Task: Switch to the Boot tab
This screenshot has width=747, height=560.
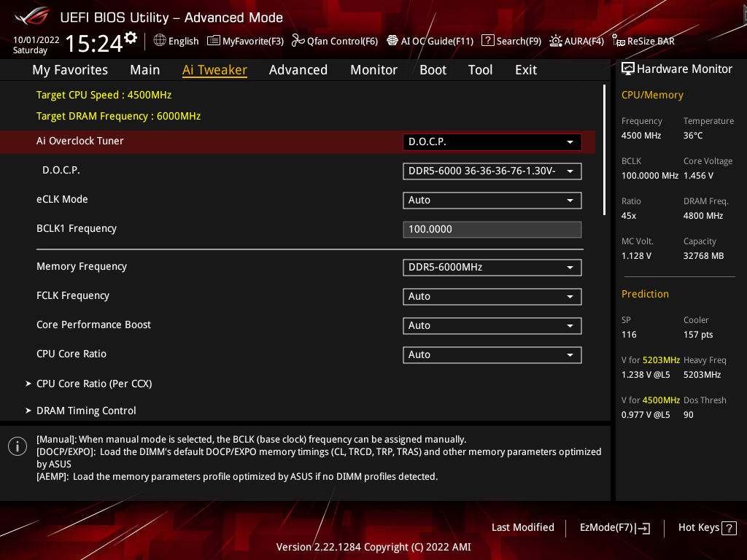Action: pyautogui.click(x=433, y=70)
